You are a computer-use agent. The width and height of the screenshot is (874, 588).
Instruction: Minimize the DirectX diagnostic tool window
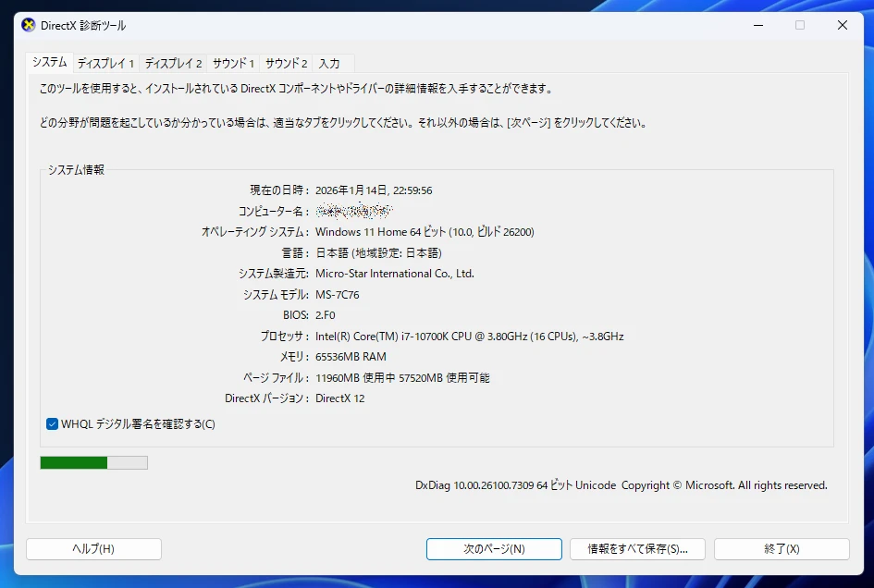757,26
